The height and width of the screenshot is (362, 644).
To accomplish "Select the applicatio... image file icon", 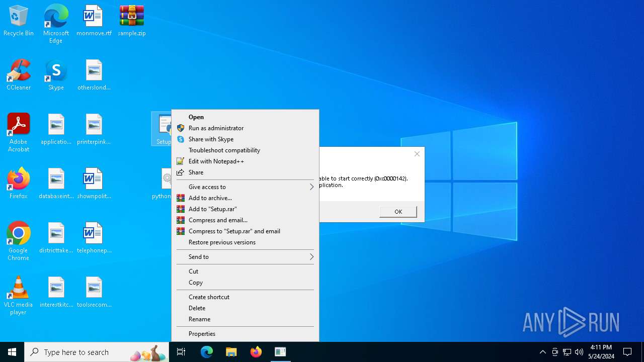I will coord(56,130).
